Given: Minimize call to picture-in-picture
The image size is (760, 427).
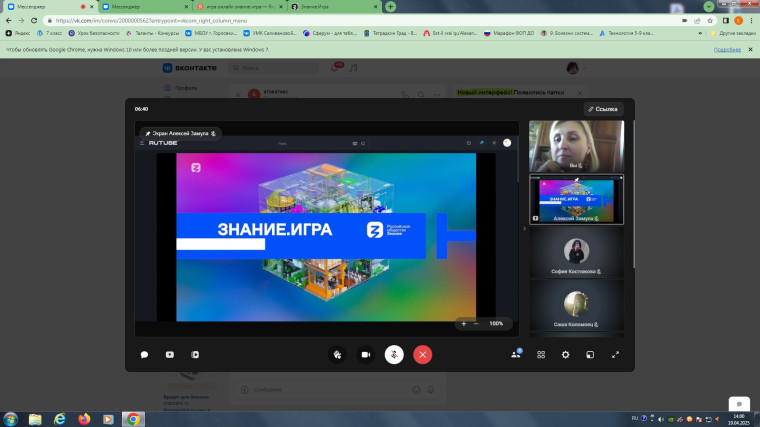Looking at the screenshot, I should [x=590, y=355].
